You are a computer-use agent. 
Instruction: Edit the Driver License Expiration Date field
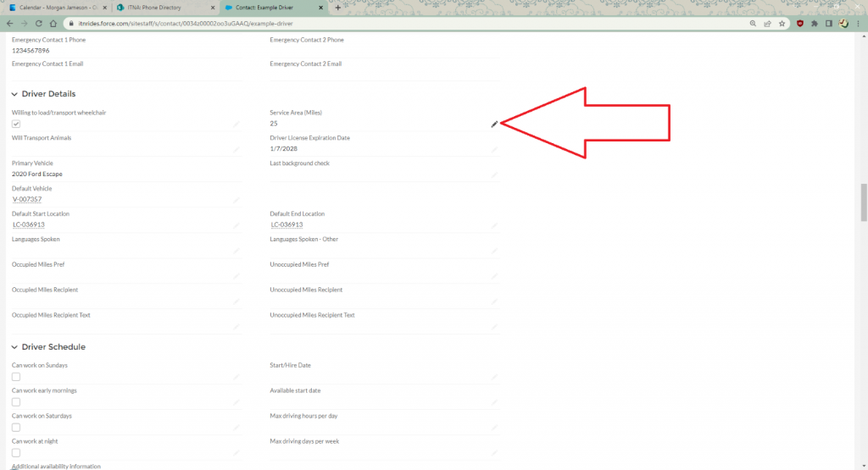coord(495,149)
